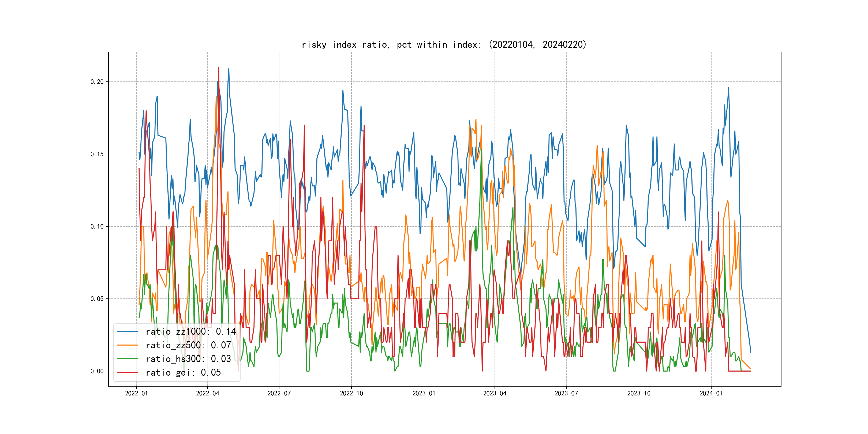
Task: Click the 2022-04 x-axis tick label
Action: click(208, 394)
